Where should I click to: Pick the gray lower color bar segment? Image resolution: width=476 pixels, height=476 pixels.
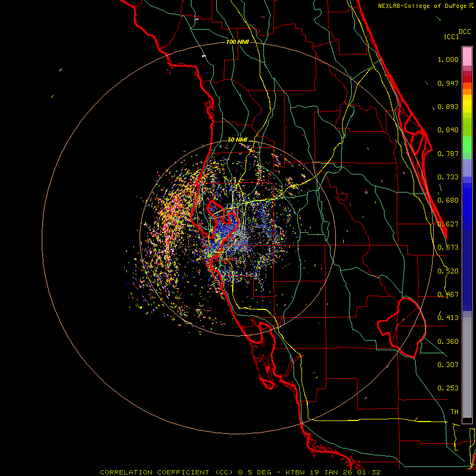pyautogui.click(x=467, y=368)
